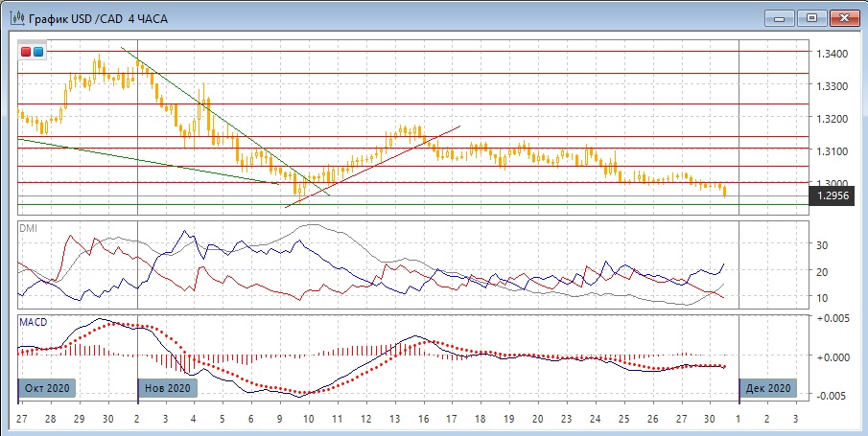868x436 pixels.
Task: Click the date label 16 on time axis
Action: [424, 418]
